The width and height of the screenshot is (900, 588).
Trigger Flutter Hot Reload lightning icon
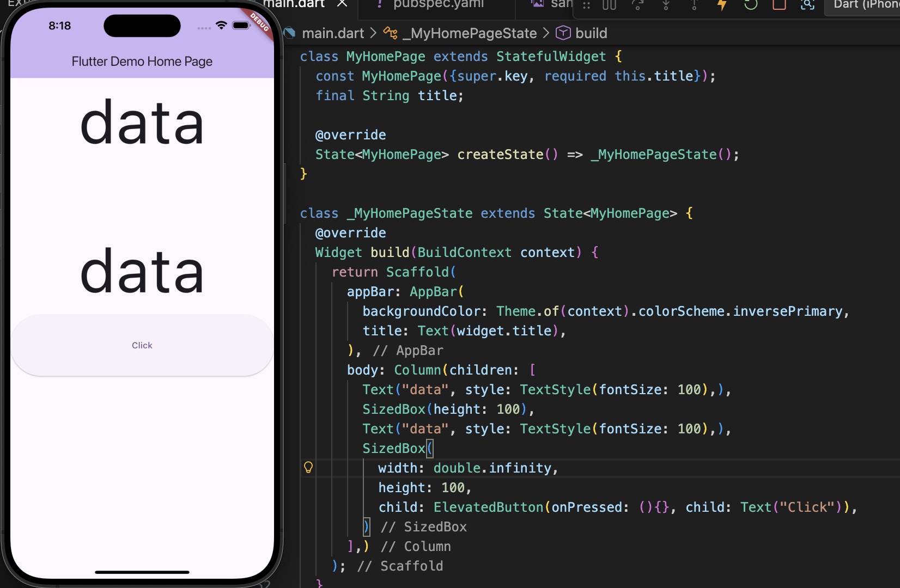(722, 4)
